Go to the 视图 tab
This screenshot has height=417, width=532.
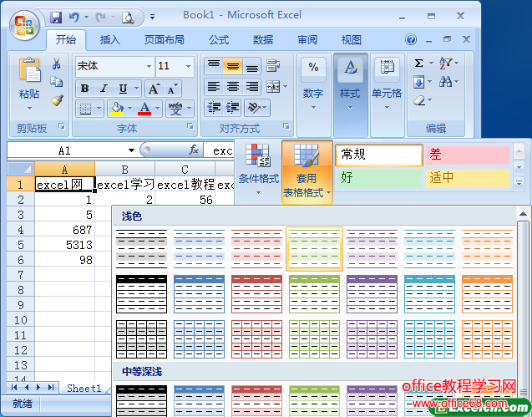pos(351,40)
